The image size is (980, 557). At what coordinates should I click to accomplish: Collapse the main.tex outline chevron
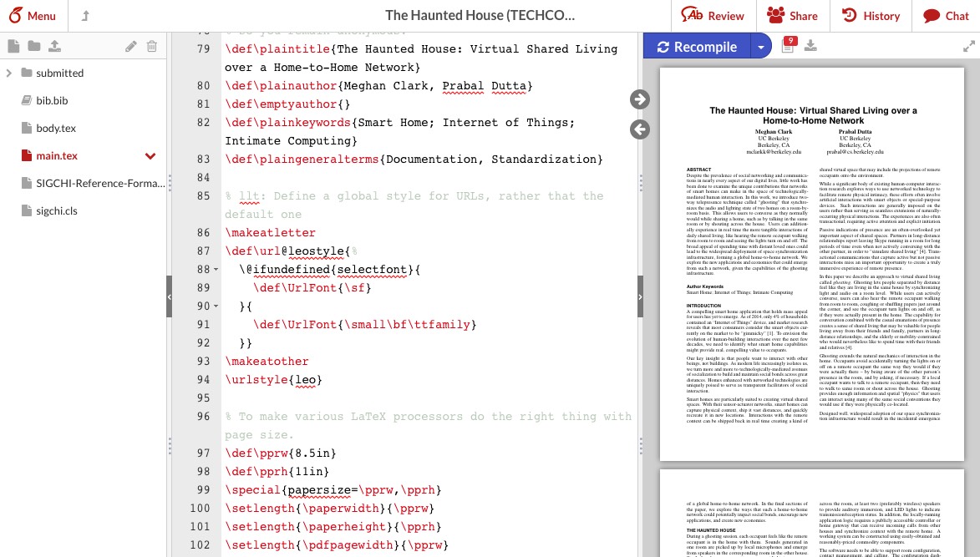tap(150, 155)
